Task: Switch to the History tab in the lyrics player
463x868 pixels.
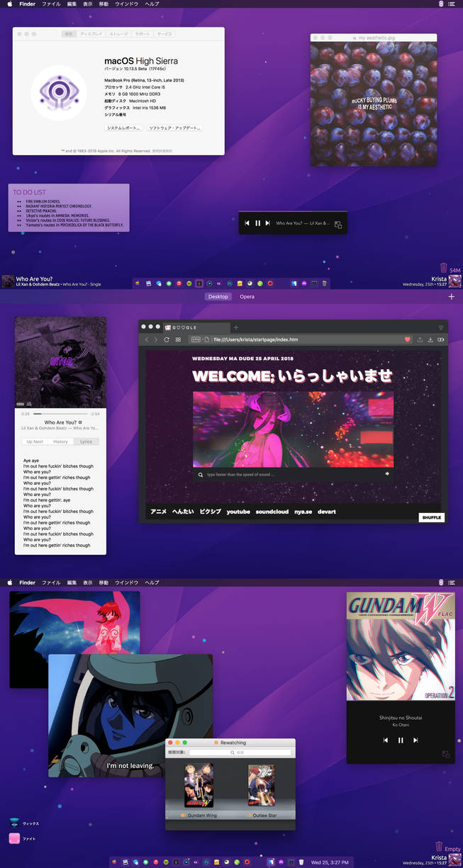Action: pos(60,441)
